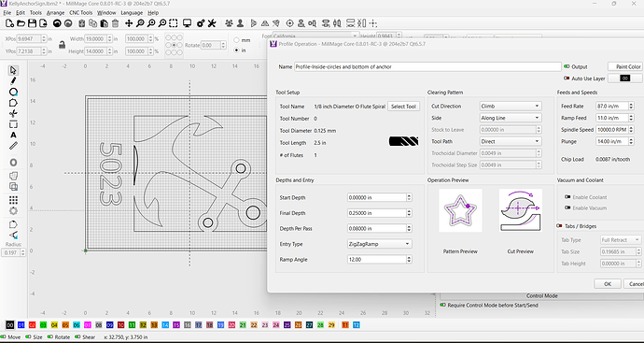Select layer color swatch 03 green
Viewport: 644px width, 343px height.
pyautogui.click(x=43, y=325)
